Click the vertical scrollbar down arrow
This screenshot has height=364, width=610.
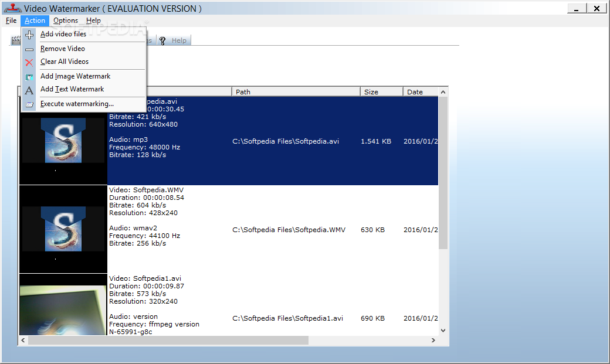443,331
